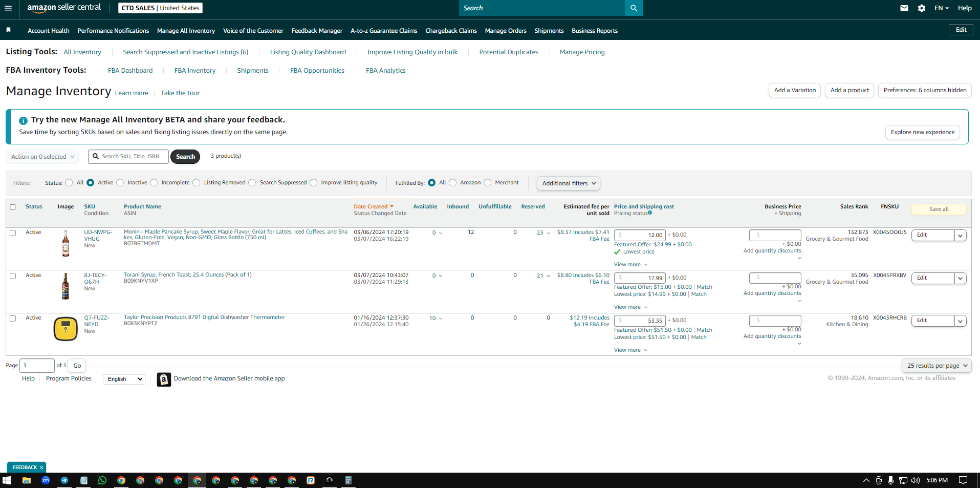Open the Monin Maple Syrup product thumbnail
The height and width of the screenshot is (488, 980).
point(66,243)
